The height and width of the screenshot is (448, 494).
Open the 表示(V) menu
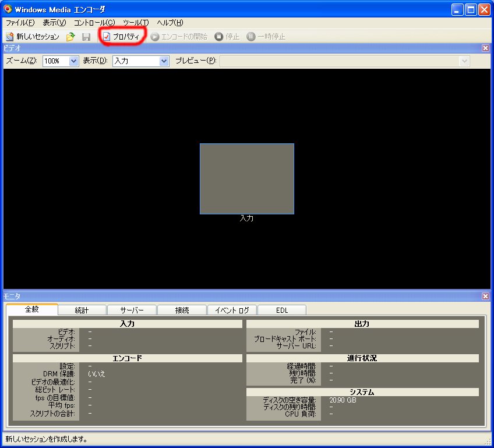pos(54,23)
